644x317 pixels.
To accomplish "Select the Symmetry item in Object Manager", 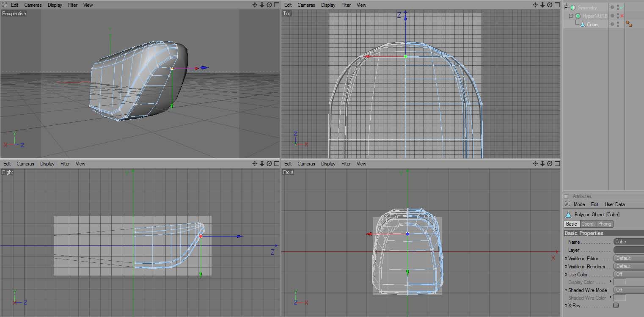I will (587, 8).
